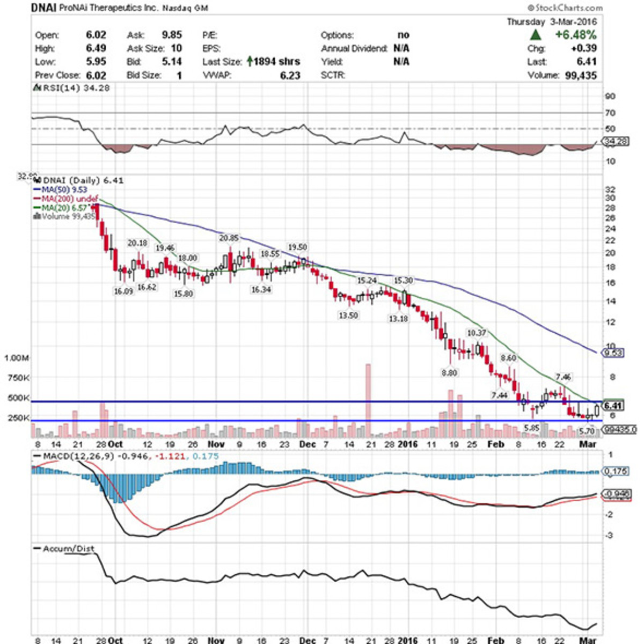Click the Dec label on price chart date axis

pos(308,444)
